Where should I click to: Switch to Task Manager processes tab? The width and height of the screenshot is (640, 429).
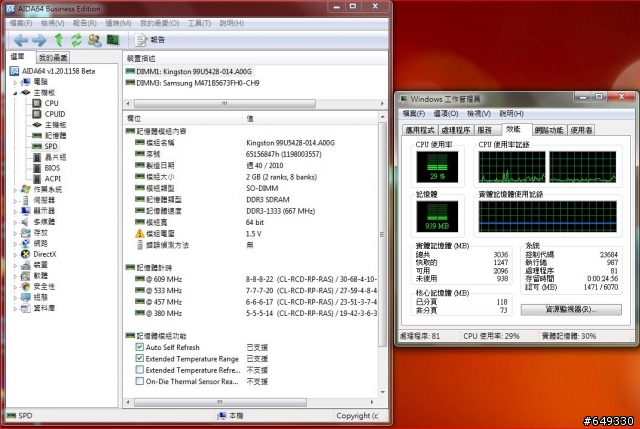pos(456,130)
